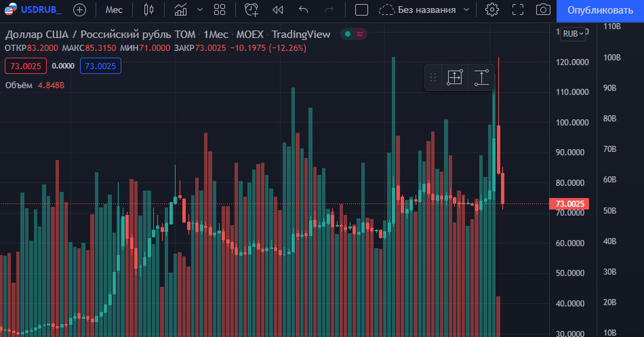Open the Indicators panel
The width and height of the screenshot is (644, 337).
[181, 10]
